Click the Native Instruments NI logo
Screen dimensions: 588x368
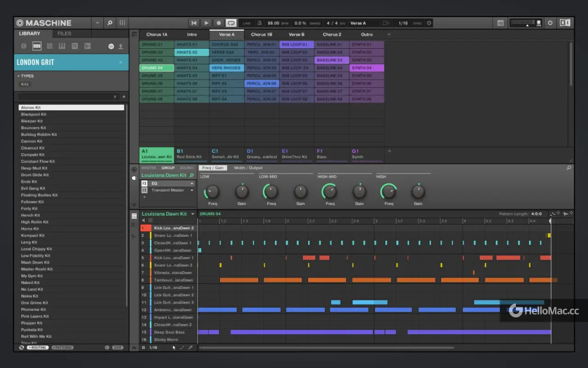(565, 23)
